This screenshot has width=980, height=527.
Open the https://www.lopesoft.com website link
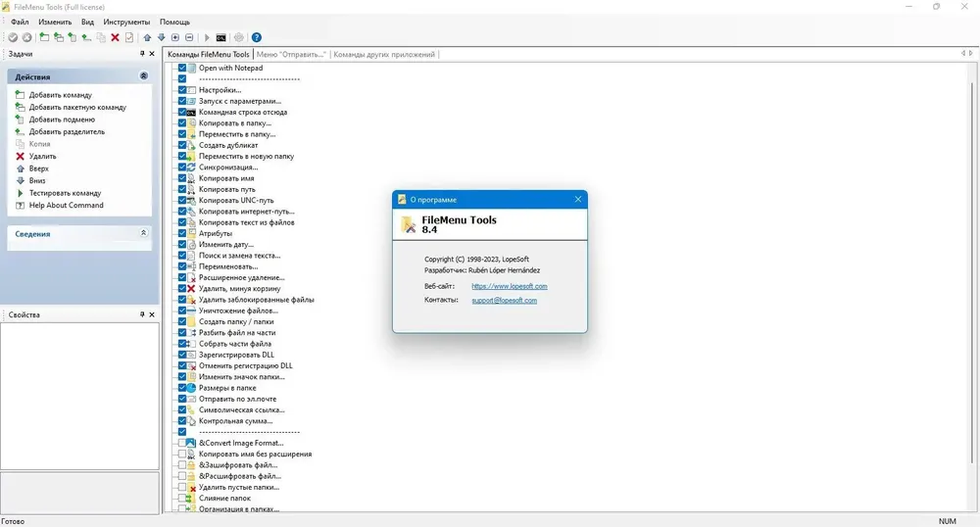[510, 286]
